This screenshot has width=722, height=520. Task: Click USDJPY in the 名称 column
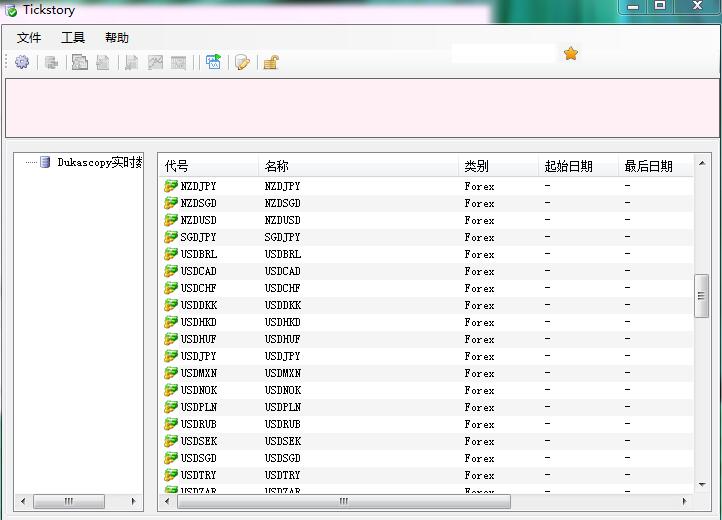pos(282,356)
